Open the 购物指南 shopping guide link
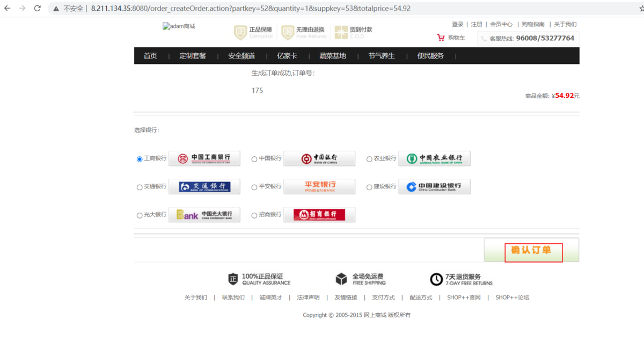The width and height of the screenshot is (644, 341). (x=533, y=24)
